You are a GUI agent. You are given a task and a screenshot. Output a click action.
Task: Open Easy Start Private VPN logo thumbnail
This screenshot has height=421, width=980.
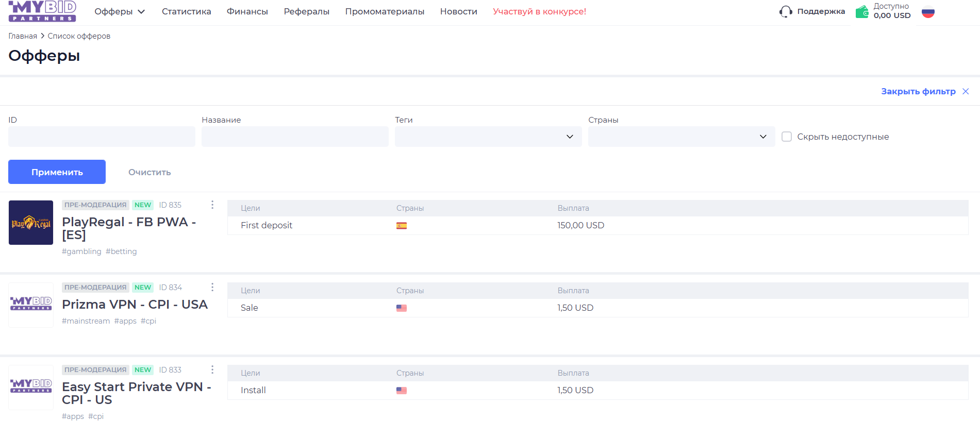(x=31, y=388)
